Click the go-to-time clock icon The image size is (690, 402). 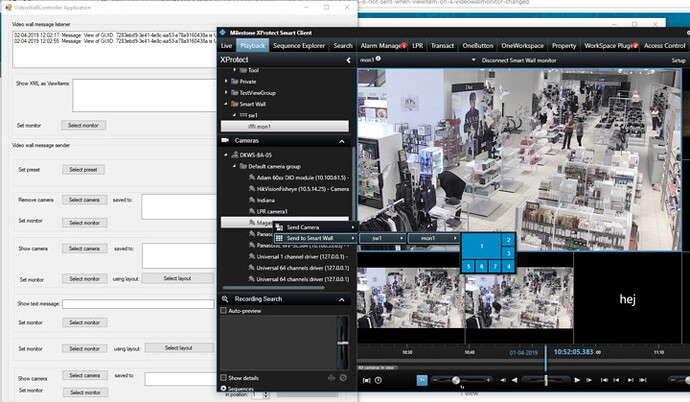(378, 380)
